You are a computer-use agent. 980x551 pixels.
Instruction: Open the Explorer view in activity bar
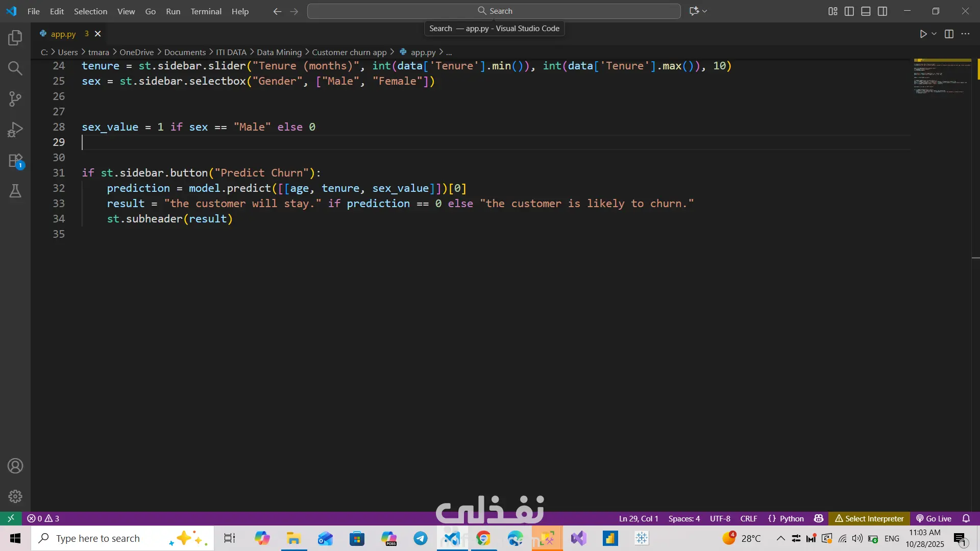pyautogui.click(x=15, y=37)
